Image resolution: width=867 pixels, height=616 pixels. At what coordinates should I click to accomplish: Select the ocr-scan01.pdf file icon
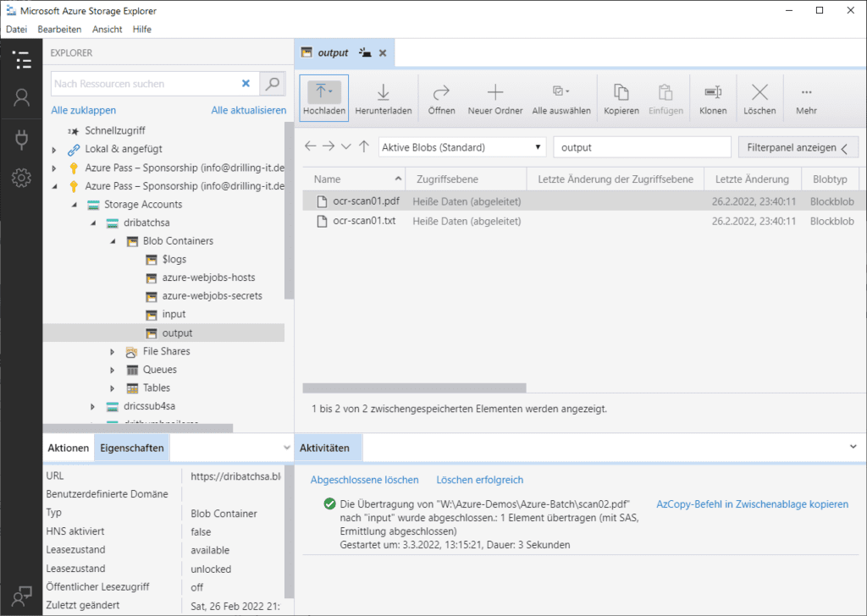[322, 201]
